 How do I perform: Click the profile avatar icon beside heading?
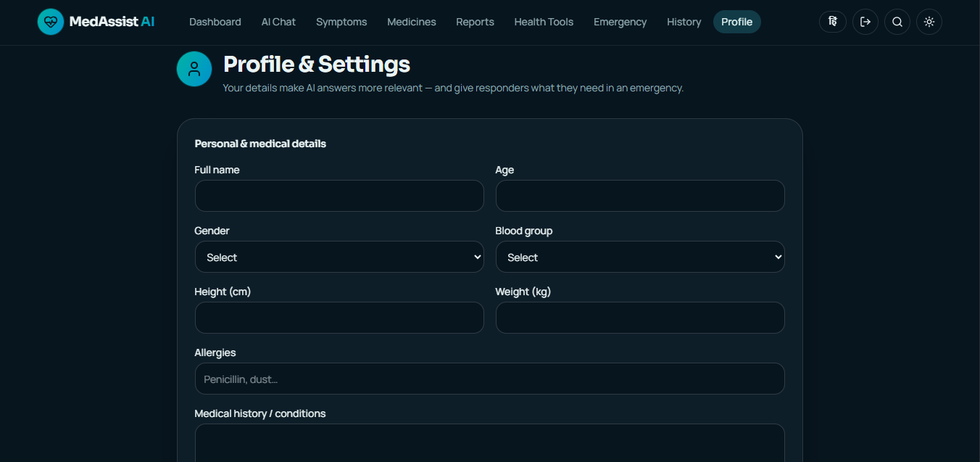pos(194,69)
